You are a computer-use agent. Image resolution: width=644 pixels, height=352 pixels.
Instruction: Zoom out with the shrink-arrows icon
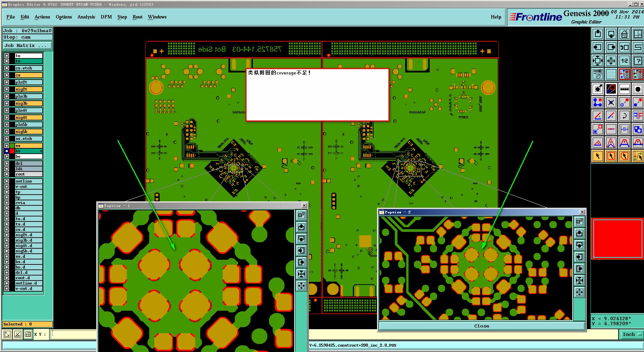point(611,61)
